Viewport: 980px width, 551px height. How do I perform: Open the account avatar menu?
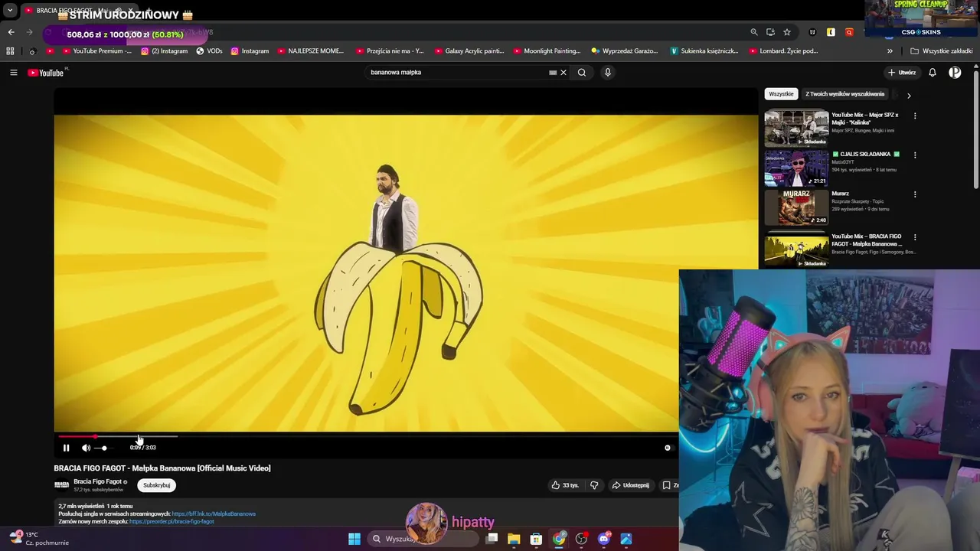click(x=955, y=73)
